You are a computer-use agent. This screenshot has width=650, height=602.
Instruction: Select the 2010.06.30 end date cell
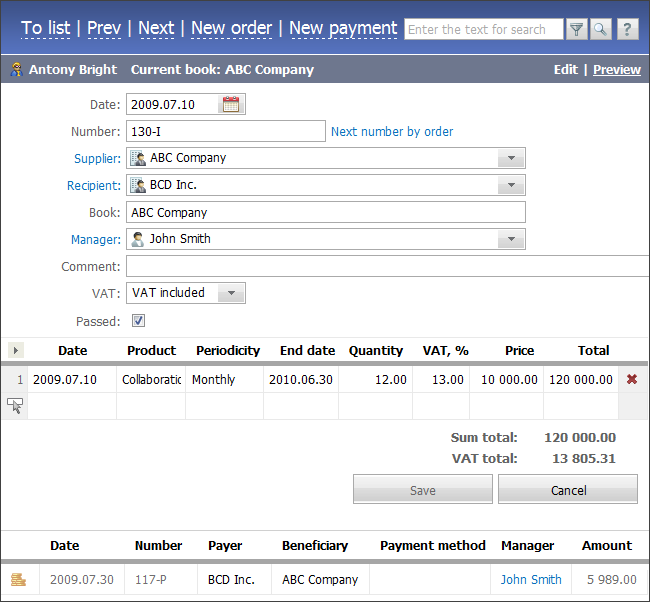click(x=301, y=379)
